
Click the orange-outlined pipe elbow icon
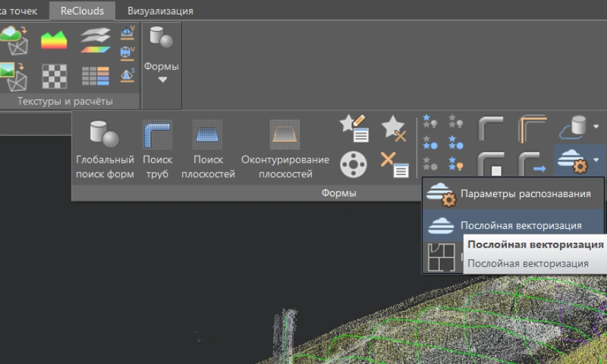point(531,128)
